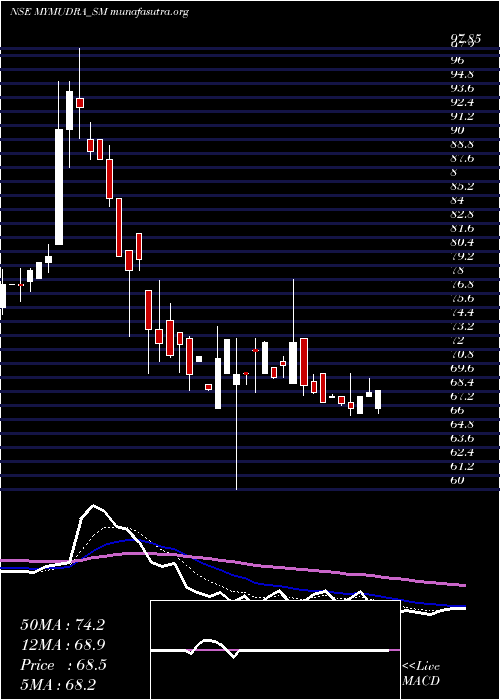Click the 84 price axis label
Screen dimensions: 500x700
(458, 200)
